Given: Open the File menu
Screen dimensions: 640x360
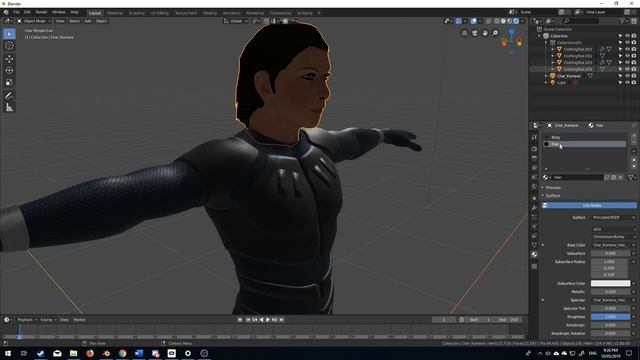Looking at the screenshot, I should (x=16, y=12).
